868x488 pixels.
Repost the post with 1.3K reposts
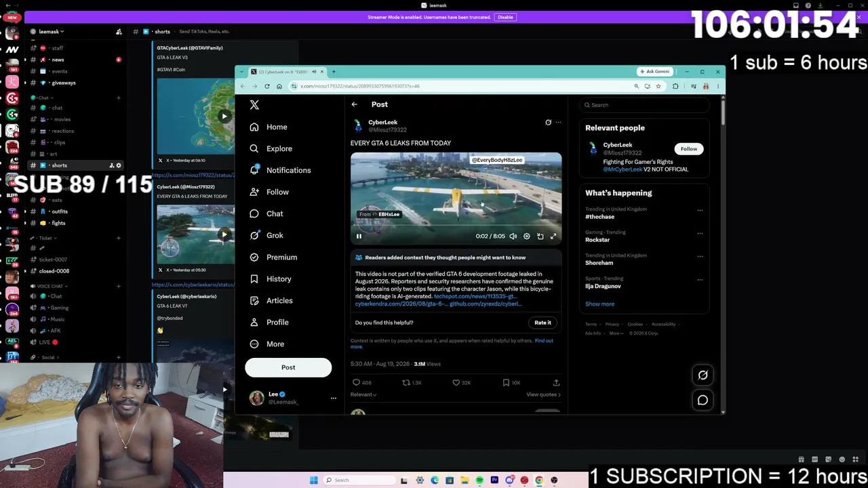pos(412,383)
